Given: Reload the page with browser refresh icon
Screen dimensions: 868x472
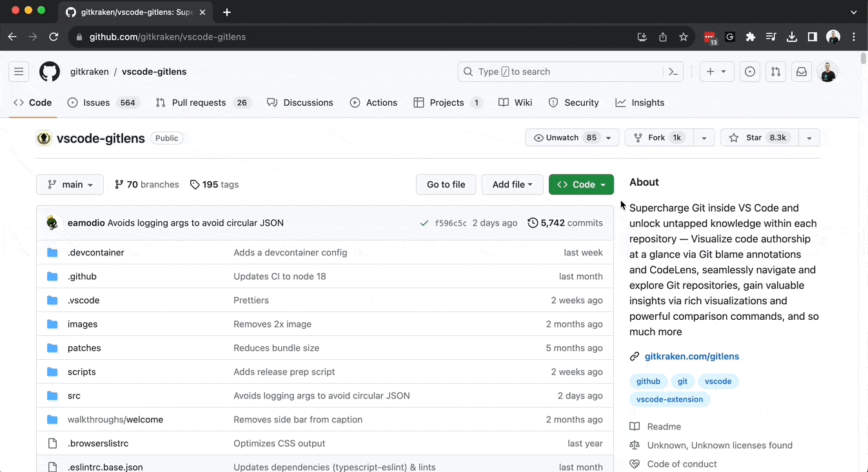Looking at the screenshot, I should point(54,37).
